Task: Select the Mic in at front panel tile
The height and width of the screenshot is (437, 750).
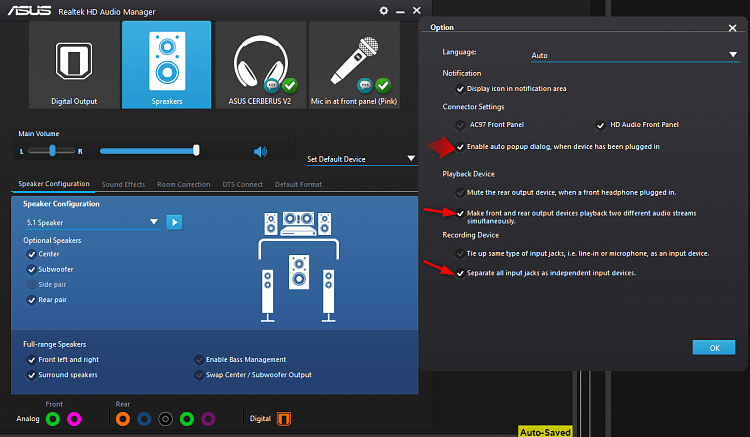Action: point(354,65)
